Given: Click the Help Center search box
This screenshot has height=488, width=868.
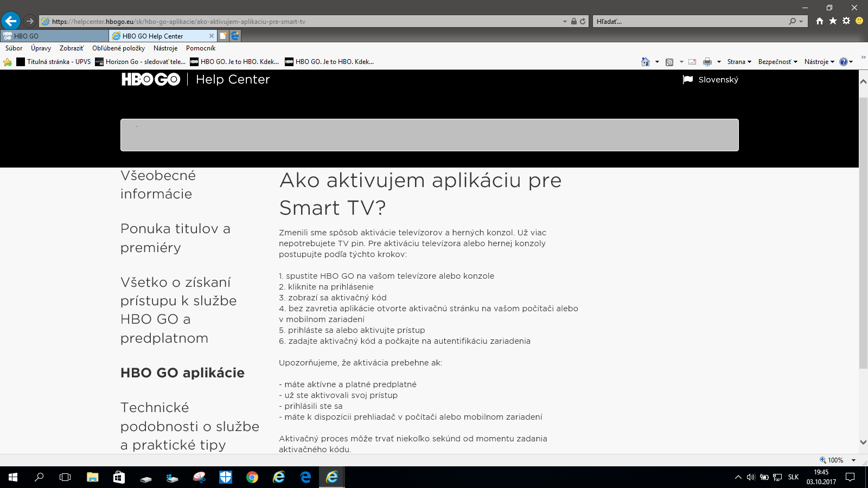Looking at the screenshot, I should pyautogui.click(x=429, y=135).
